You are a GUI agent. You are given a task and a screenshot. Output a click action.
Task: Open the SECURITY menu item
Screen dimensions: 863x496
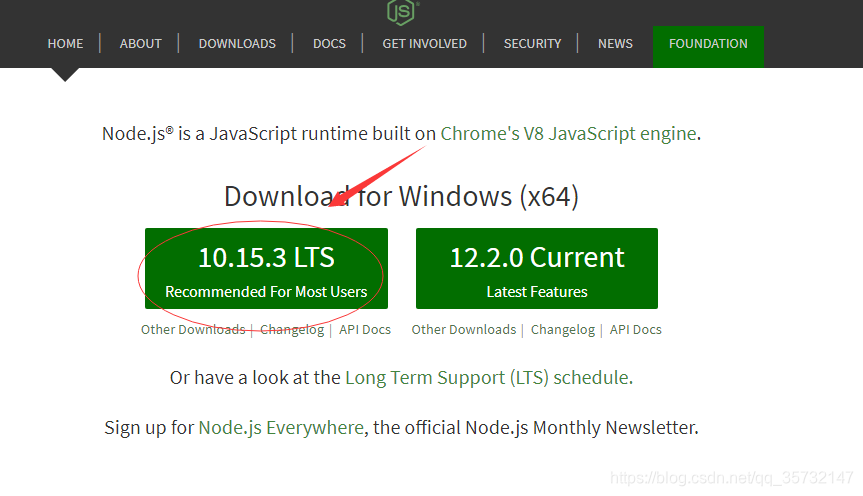pos(532,43)
